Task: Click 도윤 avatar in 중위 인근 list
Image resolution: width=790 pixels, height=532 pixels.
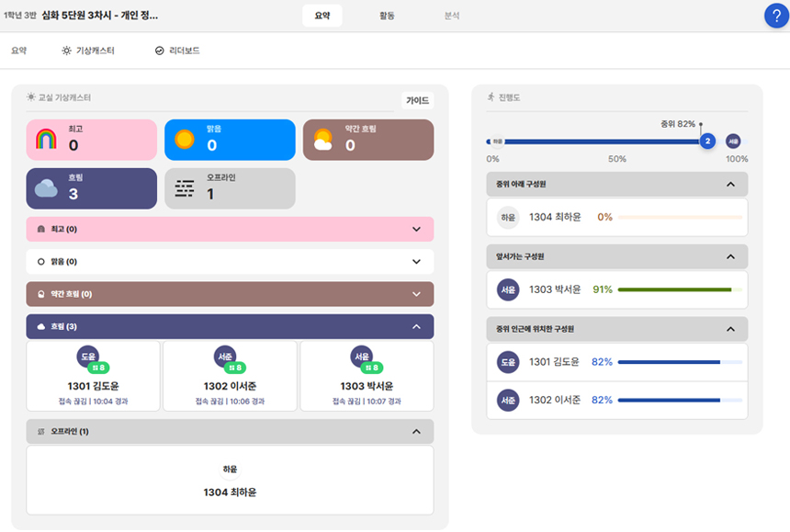Action: coord(508,362)
